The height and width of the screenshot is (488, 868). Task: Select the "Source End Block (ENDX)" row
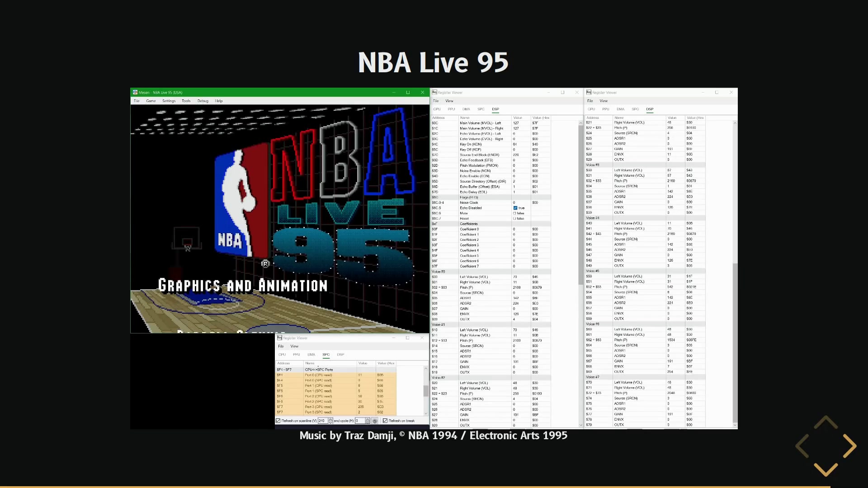tap(491, 155)
